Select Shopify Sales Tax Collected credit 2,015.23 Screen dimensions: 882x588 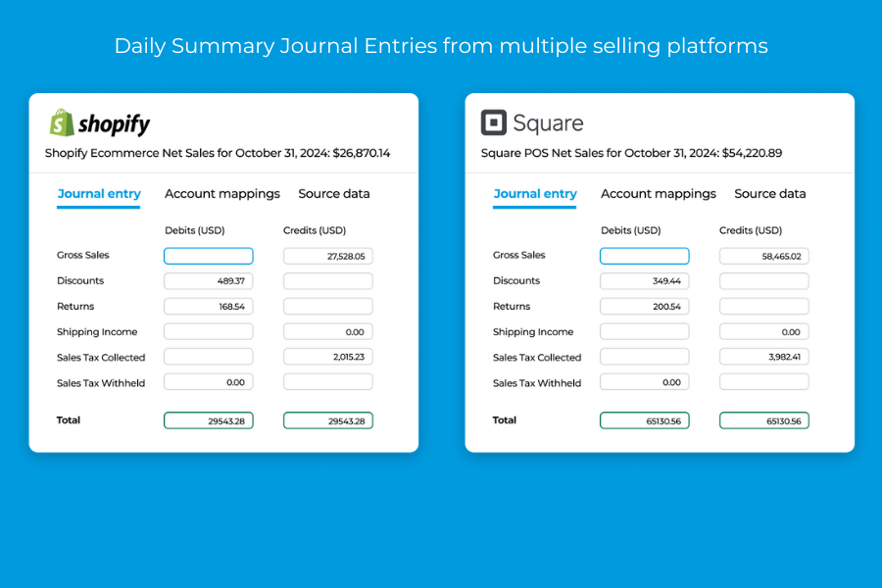[328, 358]
